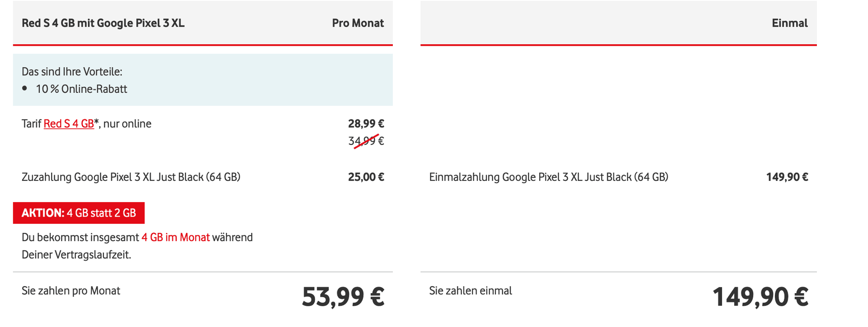This screenshot has height=327, width=868.
Task: Select the 'Red S 4 GB mit Google Pixel 3 XL' heading
Action: [x=103, y=23]
